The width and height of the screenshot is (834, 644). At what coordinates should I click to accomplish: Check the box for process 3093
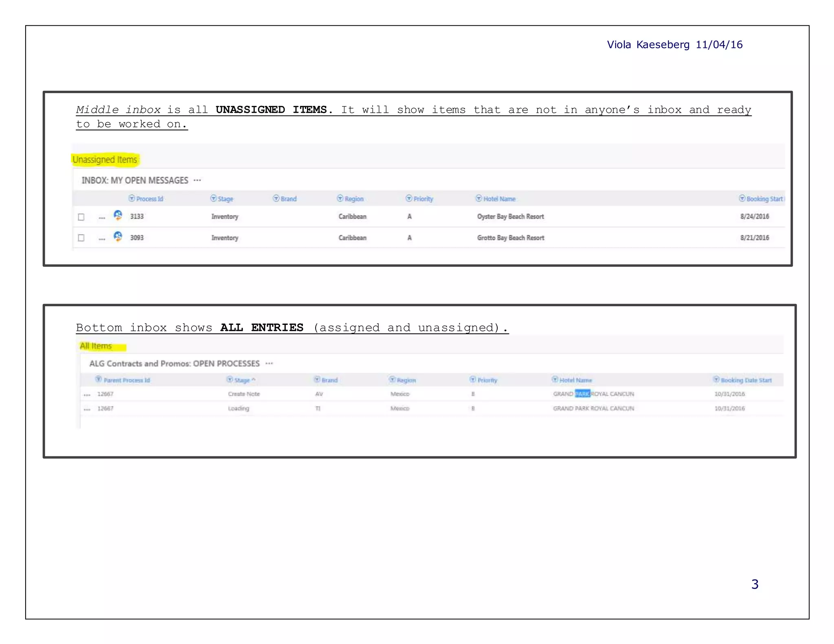tap(81, 238)
